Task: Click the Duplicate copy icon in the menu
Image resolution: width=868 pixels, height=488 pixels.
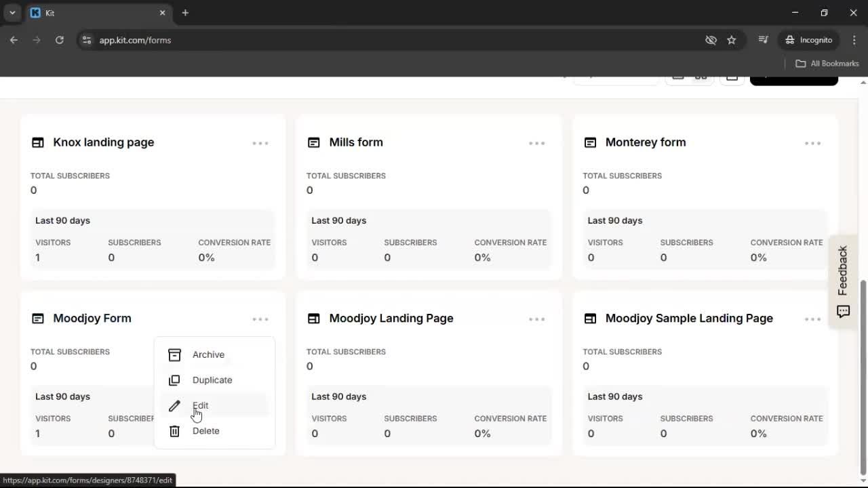Action: pos(174,380)
